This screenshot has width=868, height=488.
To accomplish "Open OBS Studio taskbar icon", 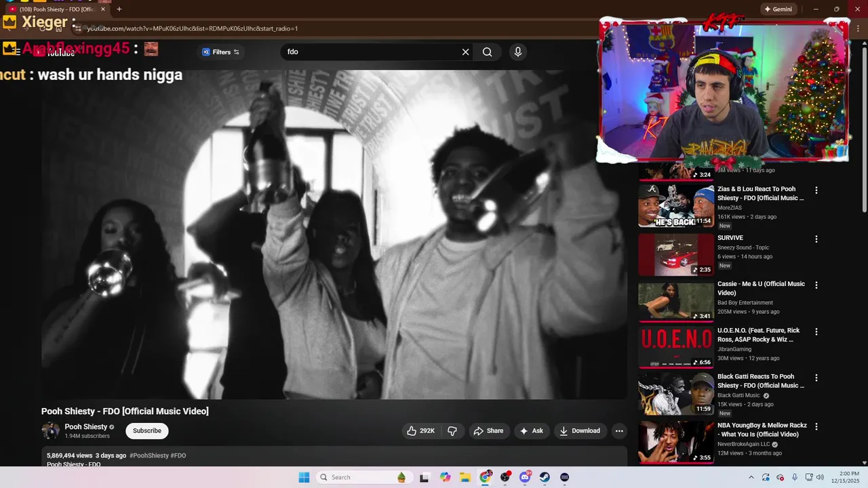I will pos(505,477).
